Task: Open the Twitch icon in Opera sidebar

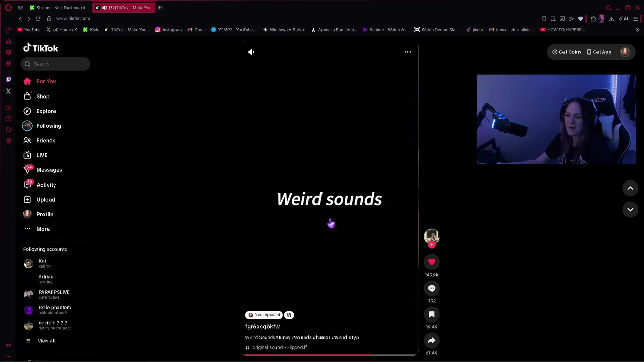Action: (x=8, y=80)
